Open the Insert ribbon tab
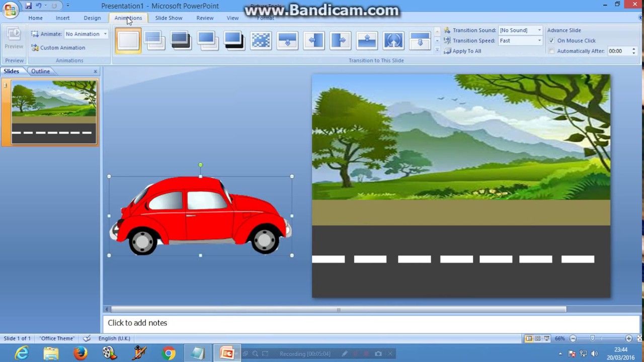644x362 pixels. pyautogui.click(x=62, y=18)
